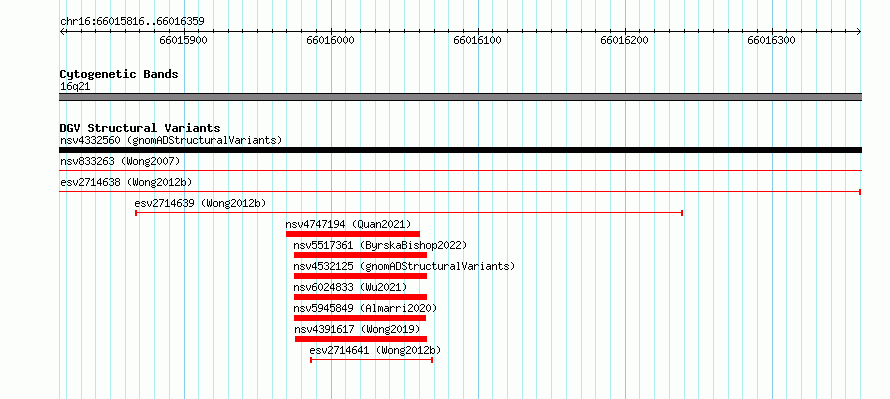890x399 pixels.
Task: Click the black nsv4332560 variant bar
Action: point(460,150)
